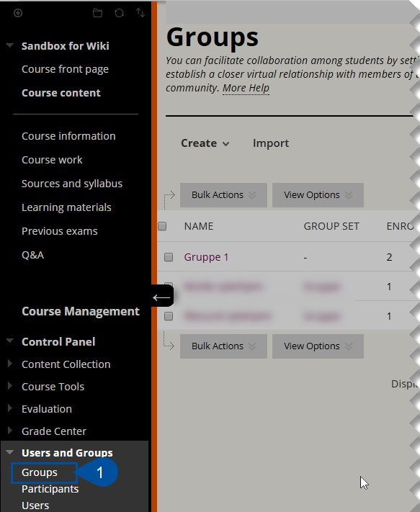Click the Sandbox for Wiki title
Screen dimensions: 420x512
[66, 45]
